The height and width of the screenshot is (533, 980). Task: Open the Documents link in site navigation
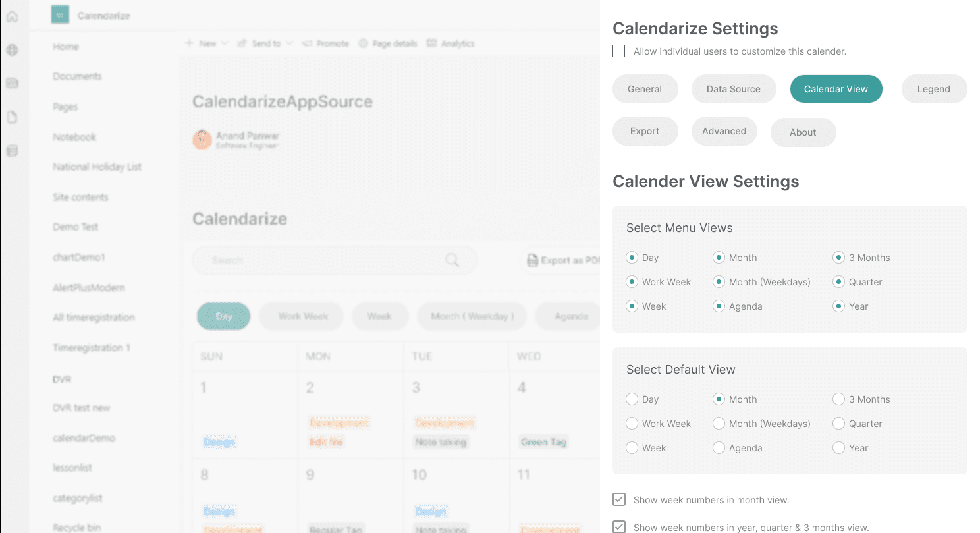pos(78,76)
